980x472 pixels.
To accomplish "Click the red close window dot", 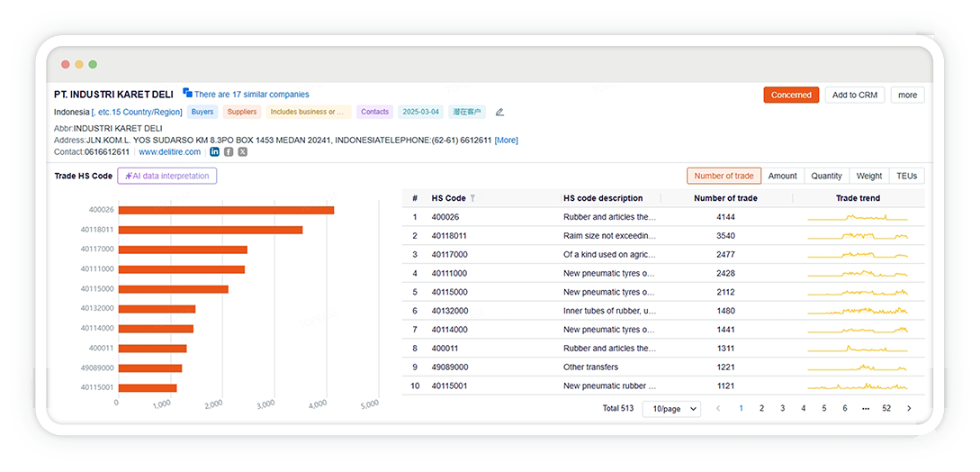I will (65, 65).
